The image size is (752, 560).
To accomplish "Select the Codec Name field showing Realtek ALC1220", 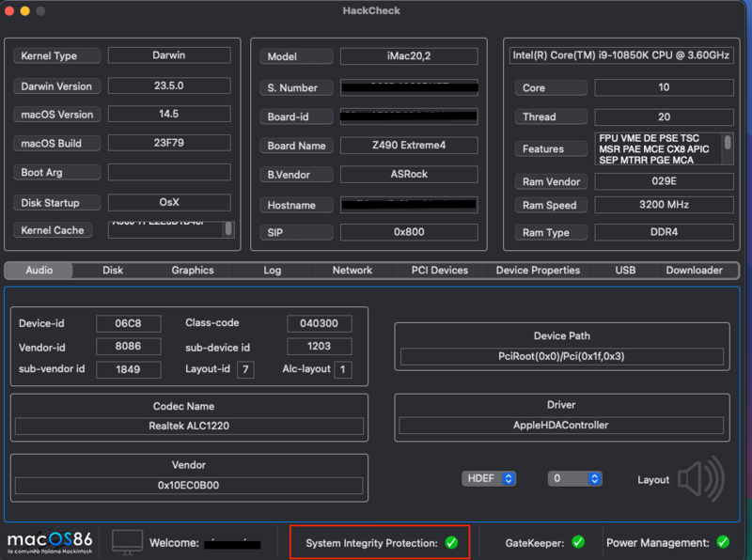I will (187, 427).
